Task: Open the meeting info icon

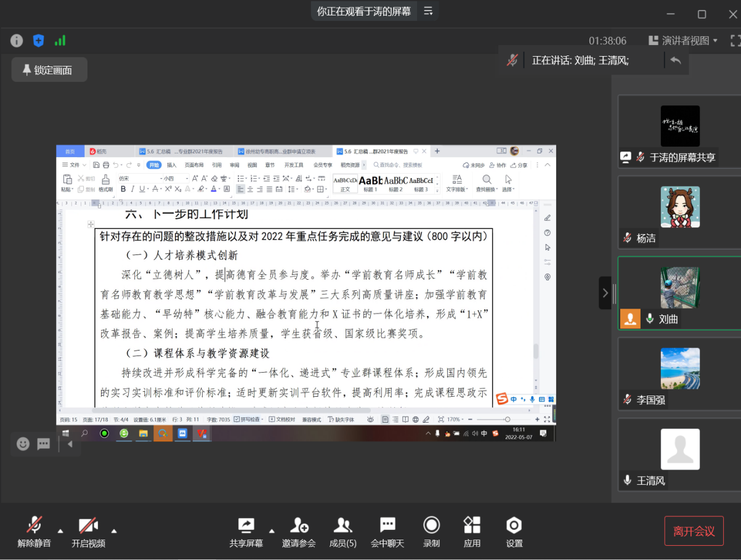Action: point(17,41)
